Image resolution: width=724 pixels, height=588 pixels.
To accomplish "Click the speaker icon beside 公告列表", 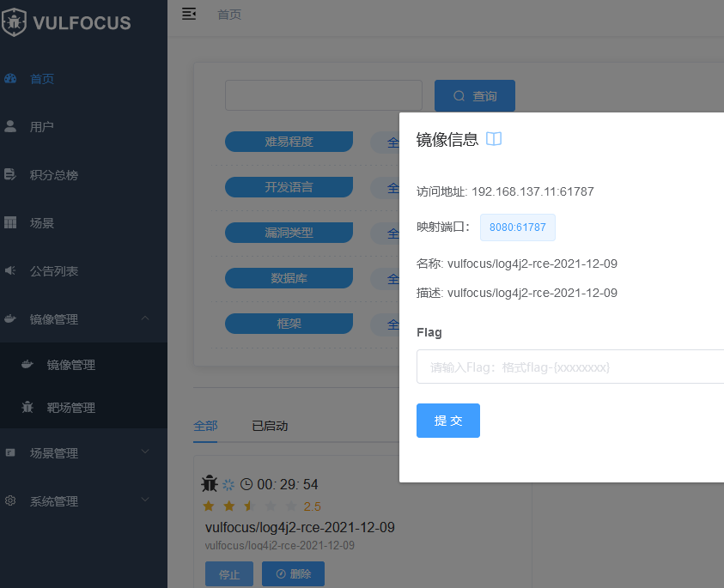I will pyautogui.click(x=10, y=270).
